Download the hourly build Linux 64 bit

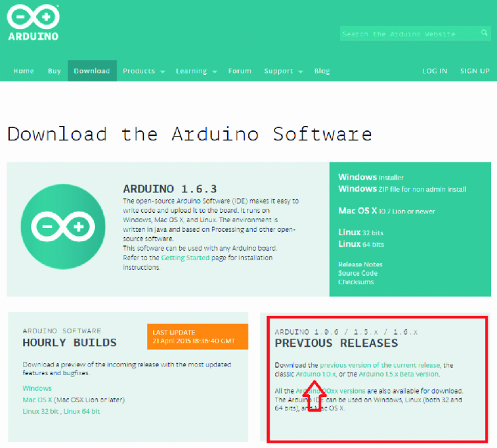(x=82, y=412)
